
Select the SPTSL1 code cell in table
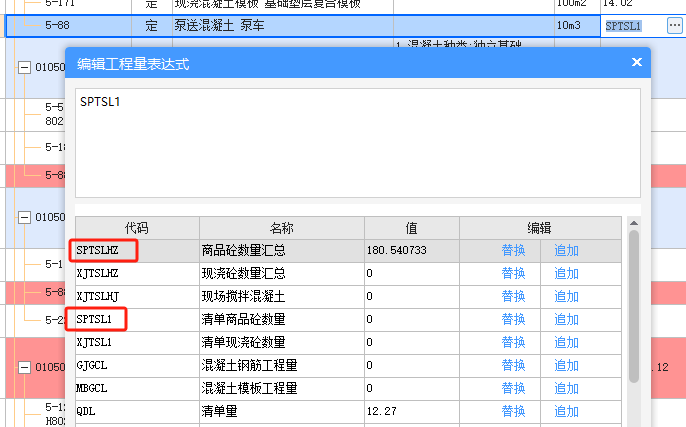pyautogui.click(x=137, y=320)
